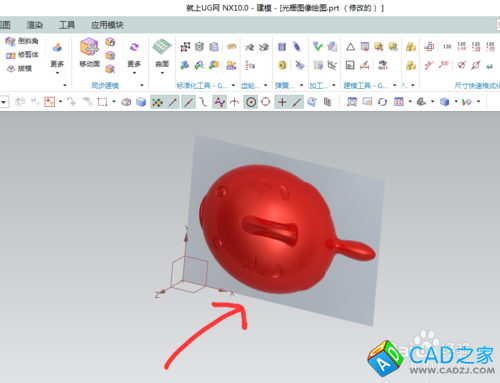This screenshot has height=383, width=500.
Task: Click the fit view magnifier window icon
Action: tap(352, 102)
